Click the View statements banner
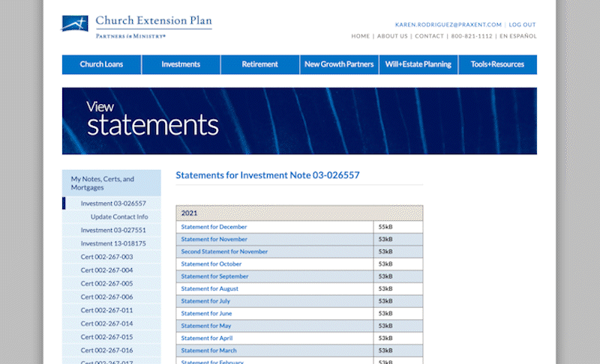Image resolution: width=600 pixels, height=364 pixels. point(299,121)
